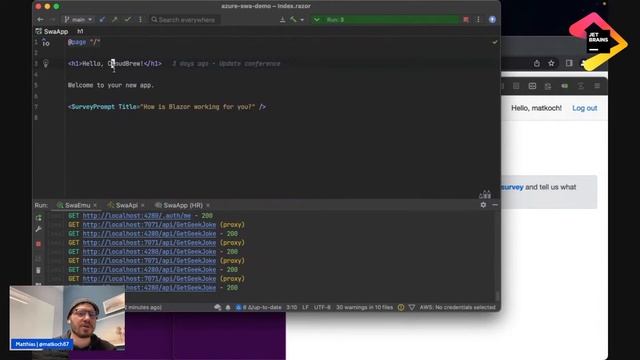Click the triangle icon beside the AWS status

[412, 307]
